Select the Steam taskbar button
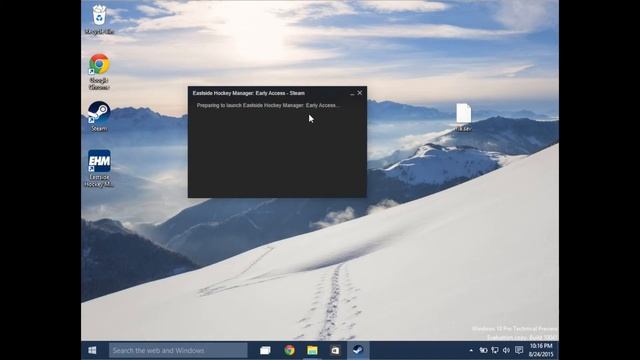The width and height of the screenshot is (640, 360). (x=358, y=350)
